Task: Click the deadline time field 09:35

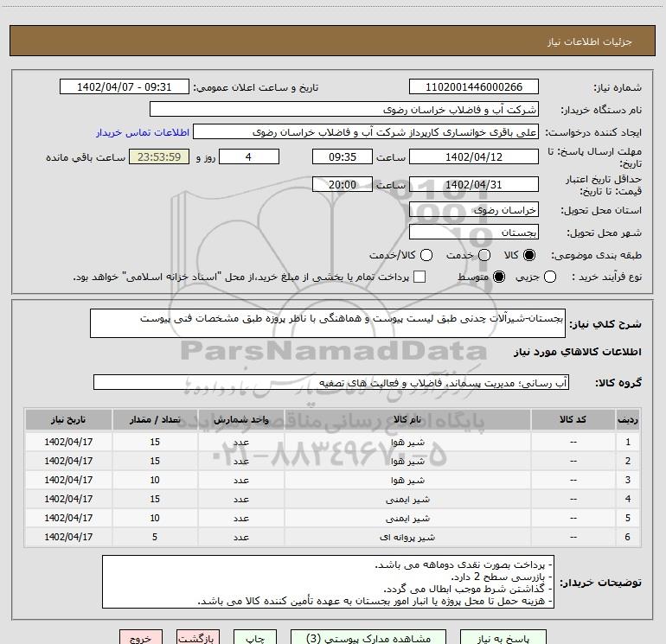Action: click(343, 157)
